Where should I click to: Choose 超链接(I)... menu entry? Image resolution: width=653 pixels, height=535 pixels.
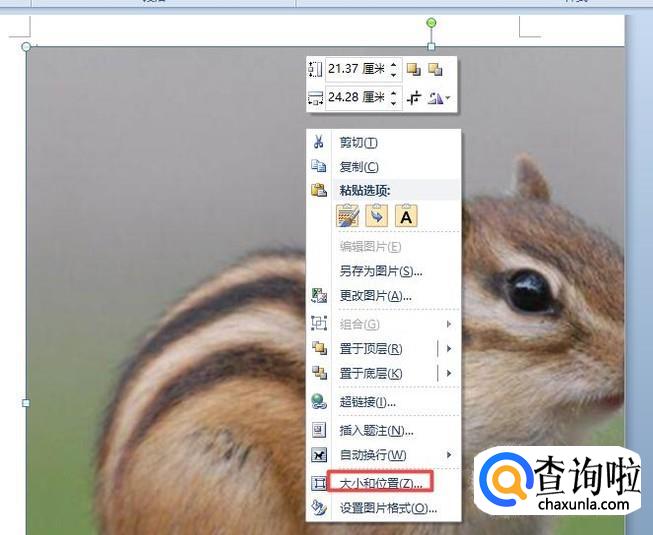point(384,402)
